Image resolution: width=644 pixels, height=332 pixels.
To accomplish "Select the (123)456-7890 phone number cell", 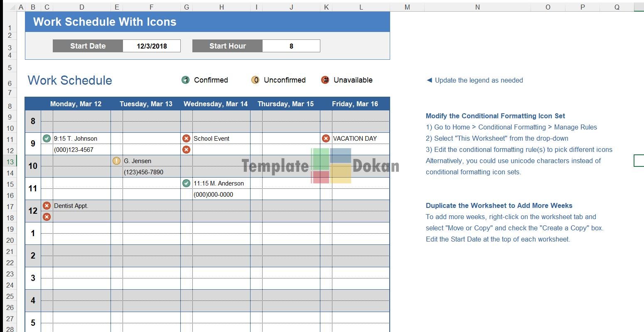I will 144,172.
